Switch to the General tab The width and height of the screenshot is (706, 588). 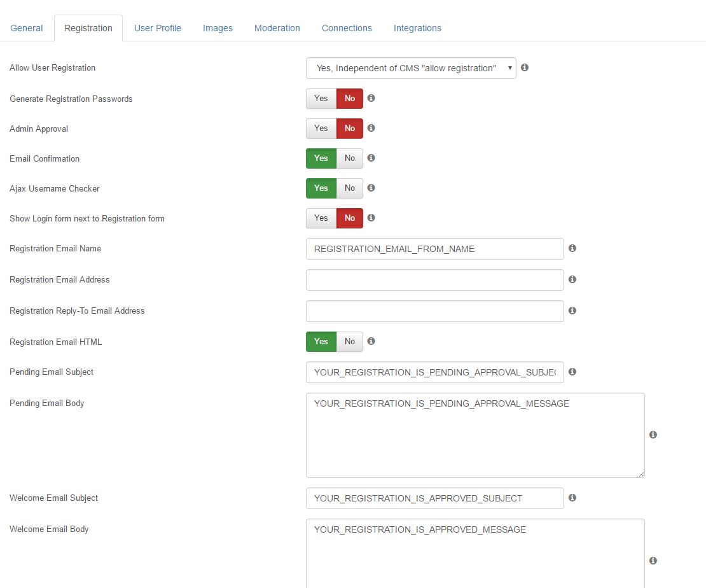tap(27, 28)
